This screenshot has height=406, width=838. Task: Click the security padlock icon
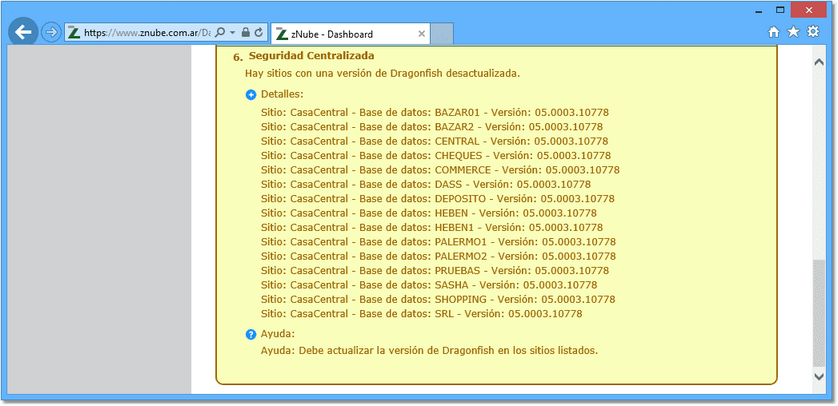[246, 33]
